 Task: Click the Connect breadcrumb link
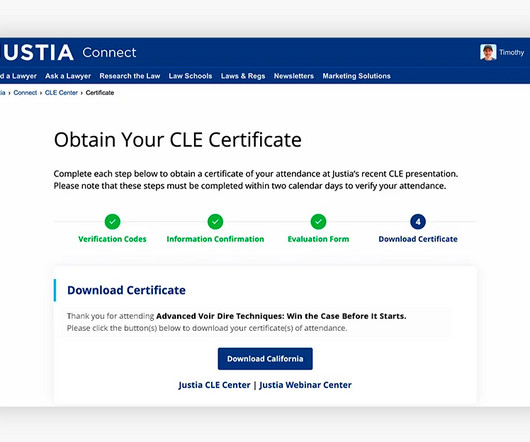click(x=25, y=93)
